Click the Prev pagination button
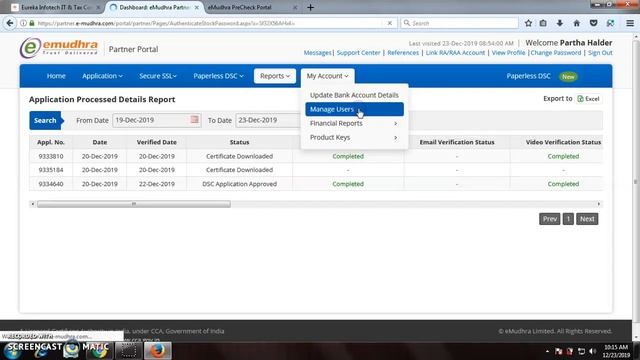640x360 pixels. 549,219
